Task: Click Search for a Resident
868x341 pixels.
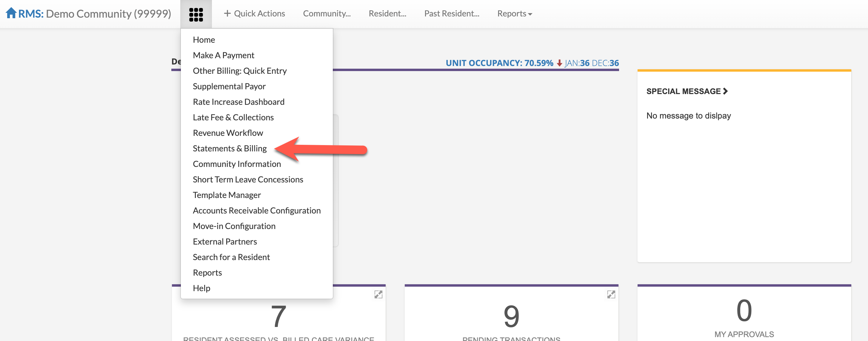Action: pyautogui.click(x=231, y=257)
